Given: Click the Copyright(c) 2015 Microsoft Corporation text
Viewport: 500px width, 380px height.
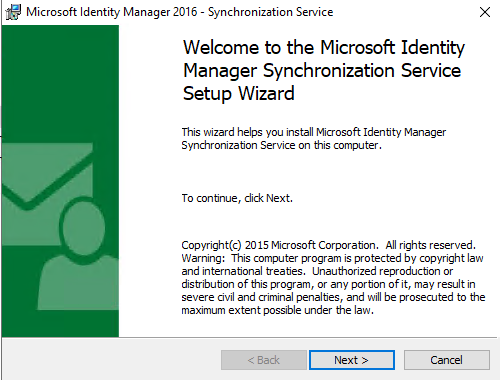Looking at the screenshot, I should [x=280, y=245].
